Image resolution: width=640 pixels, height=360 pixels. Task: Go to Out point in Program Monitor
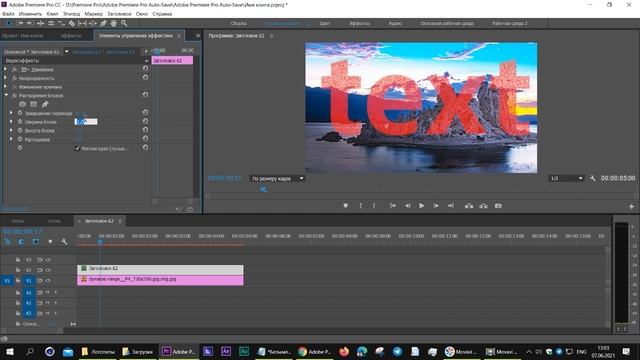tap(451, 206)
